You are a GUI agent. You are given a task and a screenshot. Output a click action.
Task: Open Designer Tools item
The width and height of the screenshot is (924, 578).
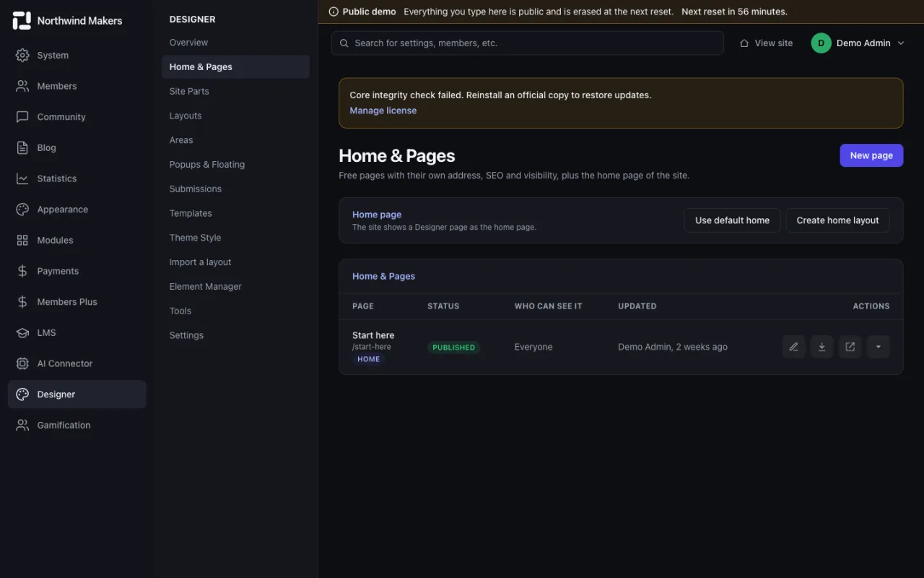point(180,311)
